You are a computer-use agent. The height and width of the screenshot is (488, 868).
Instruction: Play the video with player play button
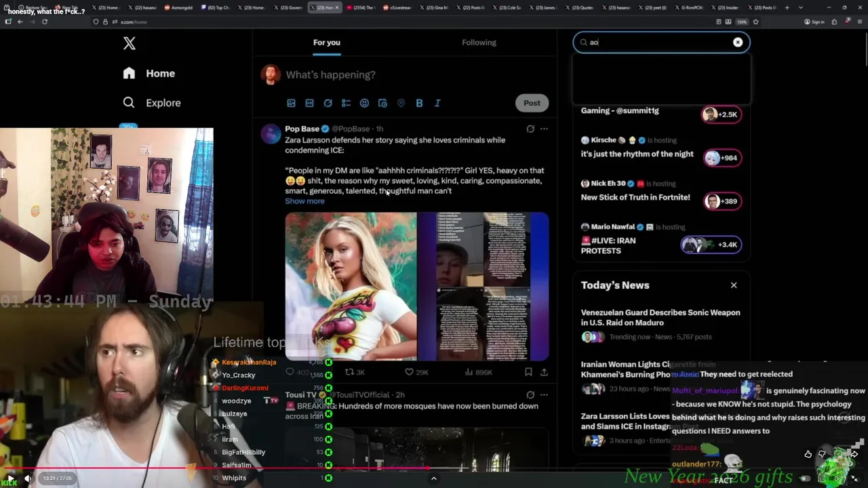[x=10, y=479]
